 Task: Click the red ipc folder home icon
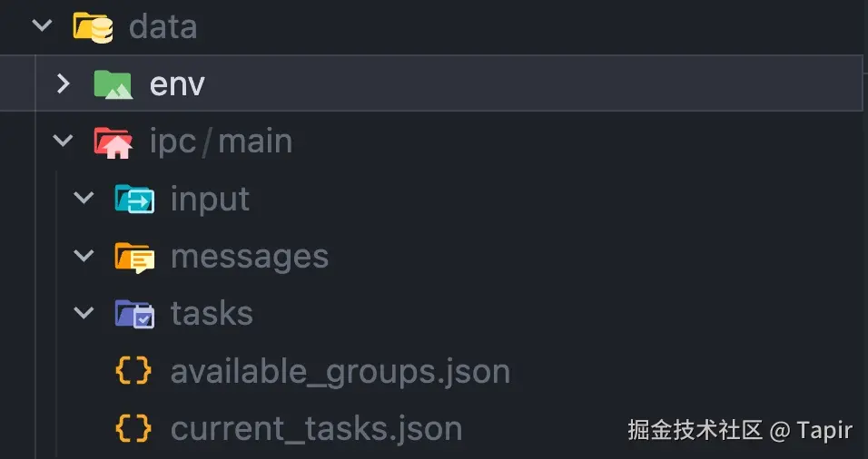(x=113, y=142)
